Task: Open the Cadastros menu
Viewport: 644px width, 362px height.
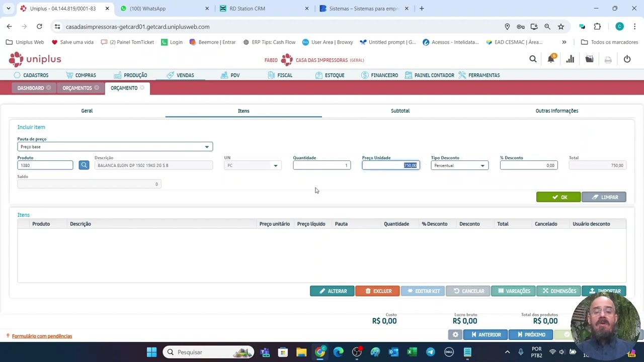Action: (31, 75)
